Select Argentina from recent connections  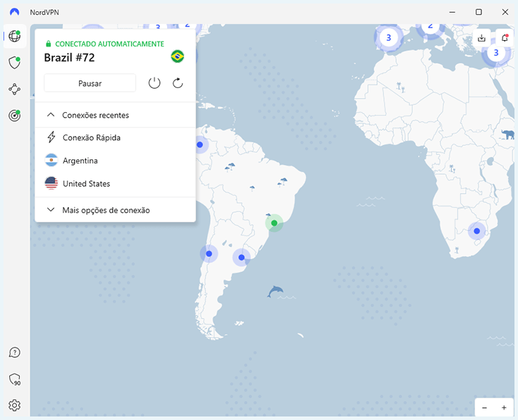pyautogui.click(x=115, y=161)
